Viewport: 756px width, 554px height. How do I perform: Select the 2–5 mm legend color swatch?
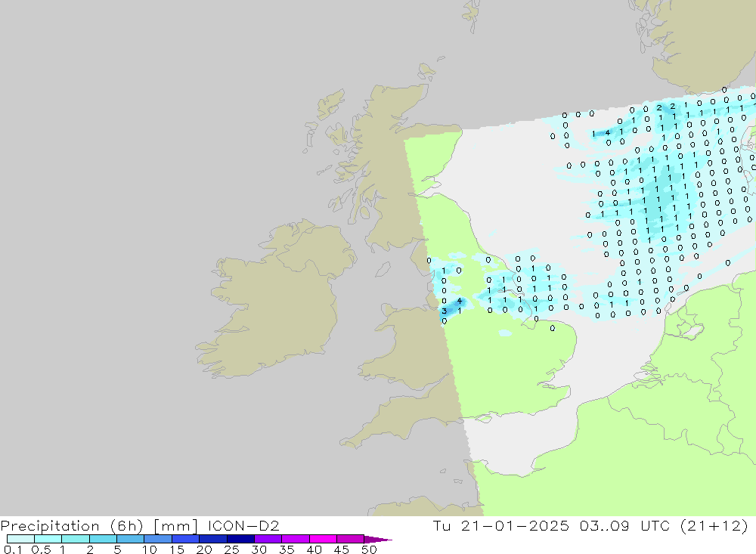pos(103,539)
